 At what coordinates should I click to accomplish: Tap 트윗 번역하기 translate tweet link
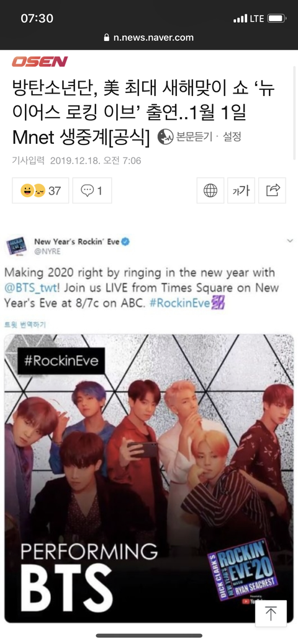tap(25, 324)
